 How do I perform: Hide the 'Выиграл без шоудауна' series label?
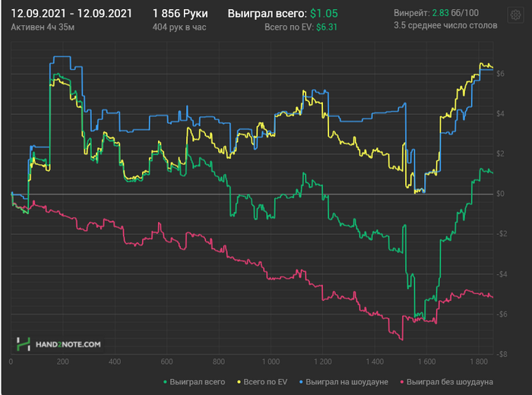[x=450, y=381]
